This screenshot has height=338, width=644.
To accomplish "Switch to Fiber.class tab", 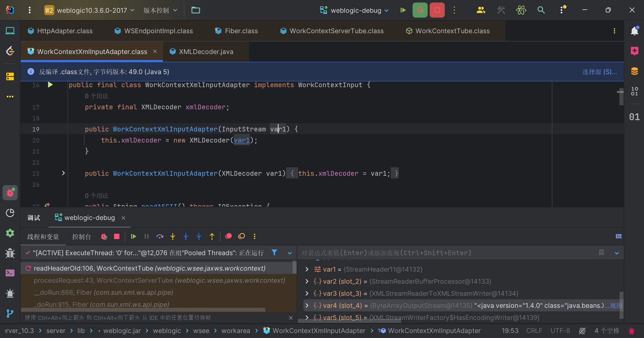I will [236, 31].
